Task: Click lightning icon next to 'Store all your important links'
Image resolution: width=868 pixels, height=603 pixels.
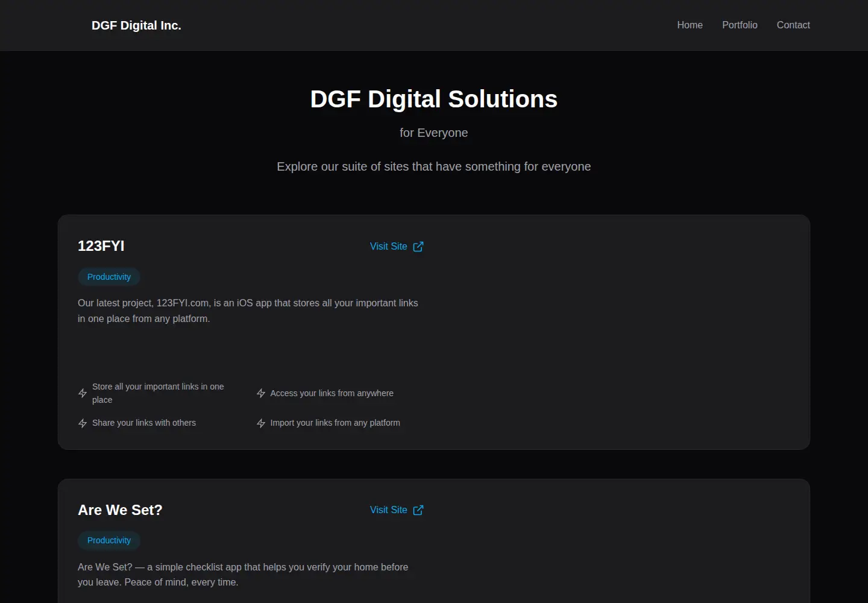Action: pyautogui.click(x=83, y=393)
